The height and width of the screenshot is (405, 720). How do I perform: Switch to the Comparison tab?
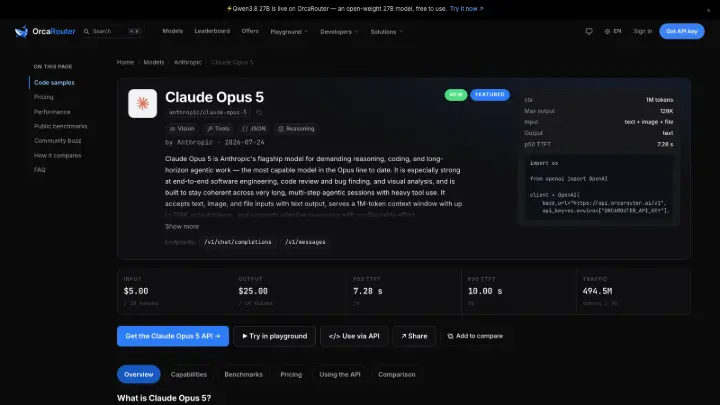[x=397, y=374]
